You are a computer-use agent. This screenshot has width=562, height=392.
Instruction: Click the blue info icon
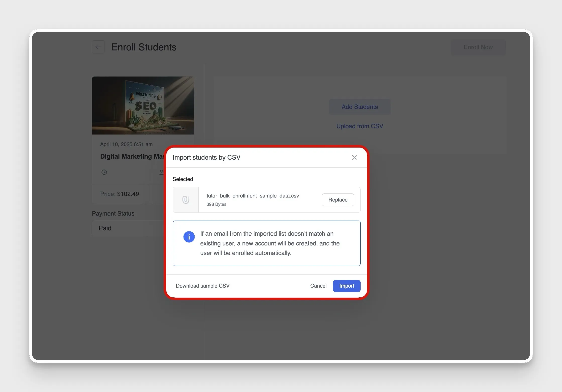[x=189, y=237]
